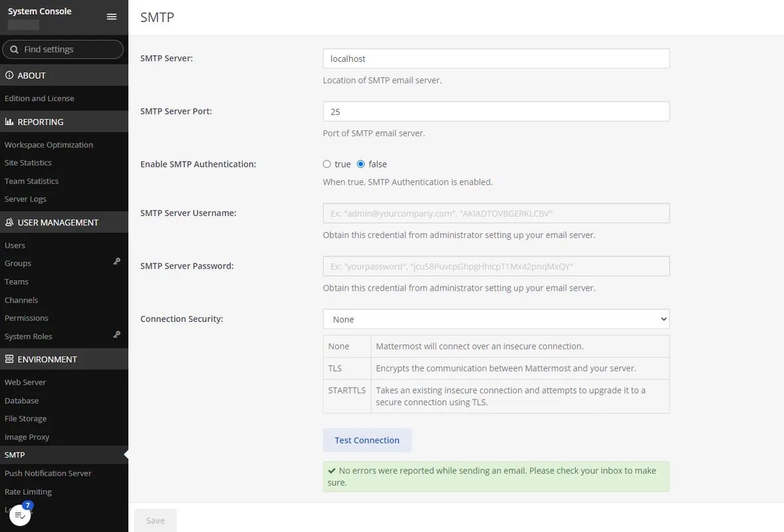Click the REPORTING section chart icon

tap(9, 122)
